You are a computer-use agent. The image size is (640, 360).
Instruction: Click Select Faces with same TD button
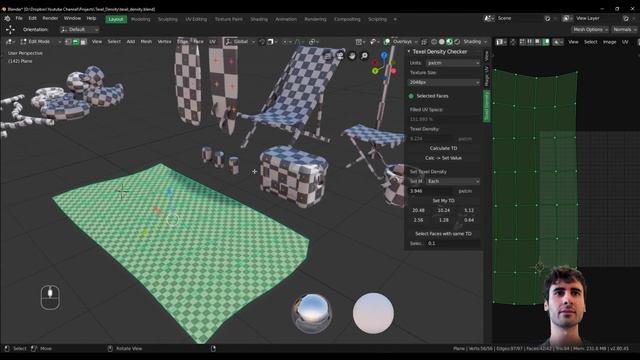point(443,234)
